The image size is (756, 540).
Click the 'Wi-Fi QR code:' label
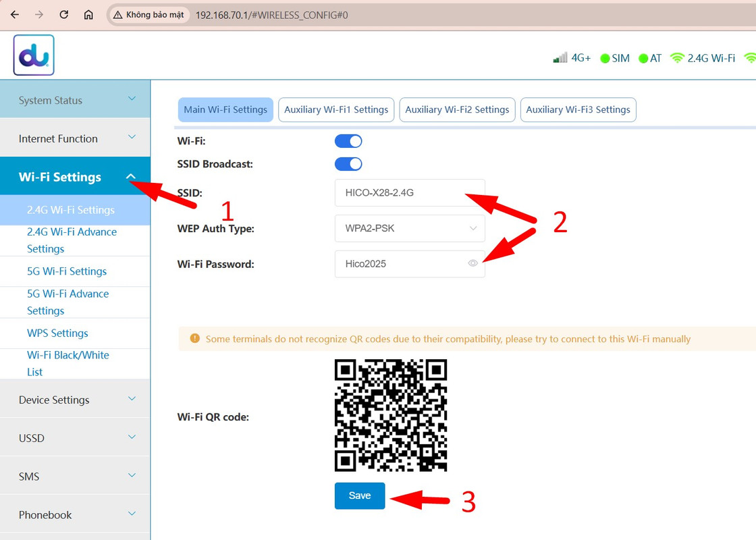click(213, 417)
